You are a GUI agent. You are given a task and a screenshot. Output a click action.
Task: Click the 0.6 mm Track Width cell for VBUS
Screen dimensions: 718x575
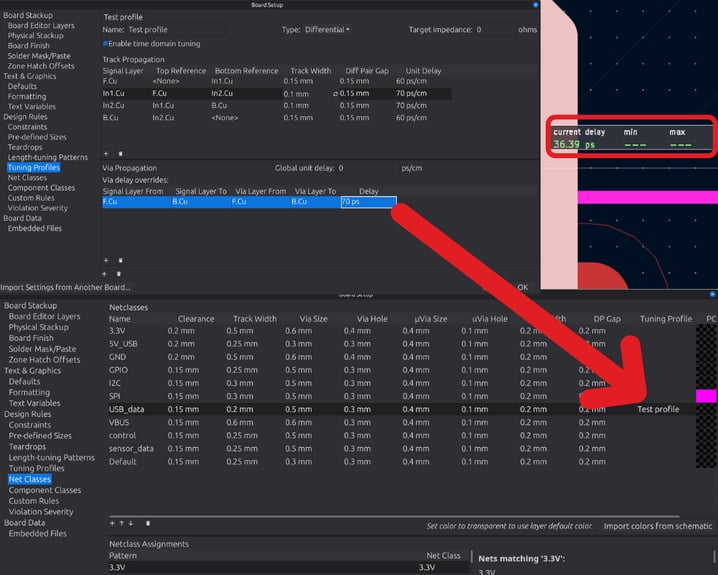(x=239, y=422)
